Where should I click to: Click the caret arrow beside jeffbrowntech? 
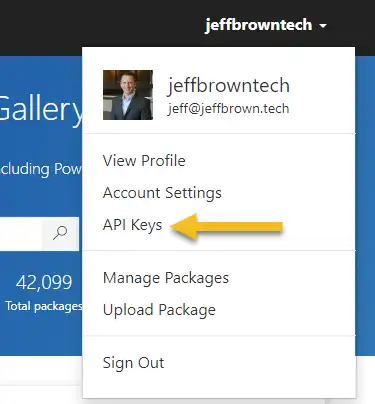point(323,26)
